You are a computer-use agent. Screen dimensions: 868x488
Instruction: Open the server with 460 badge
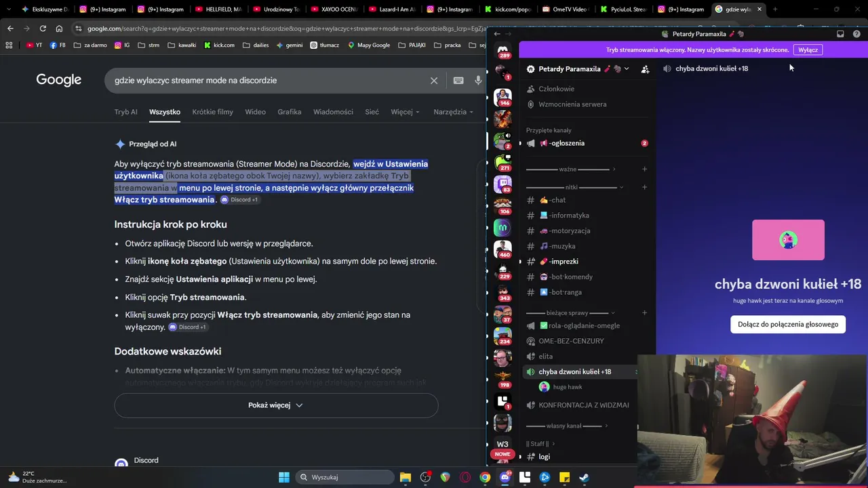click(502, 249)
